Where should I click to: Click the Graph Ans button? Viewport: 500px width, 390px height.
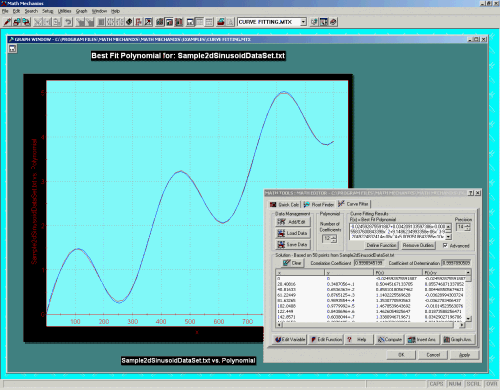tap(457, 339)
